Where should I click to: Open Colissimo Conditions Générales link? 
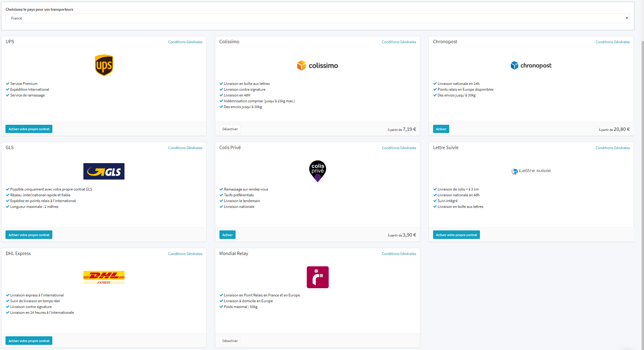[x=399, y=42]
